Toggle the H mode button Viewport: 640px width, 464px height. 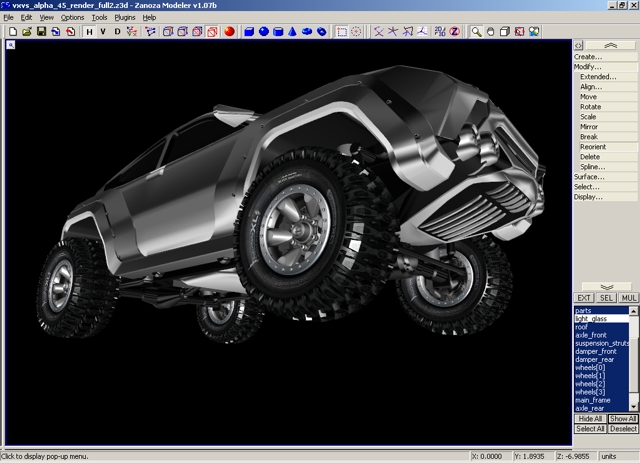[89, 32]
